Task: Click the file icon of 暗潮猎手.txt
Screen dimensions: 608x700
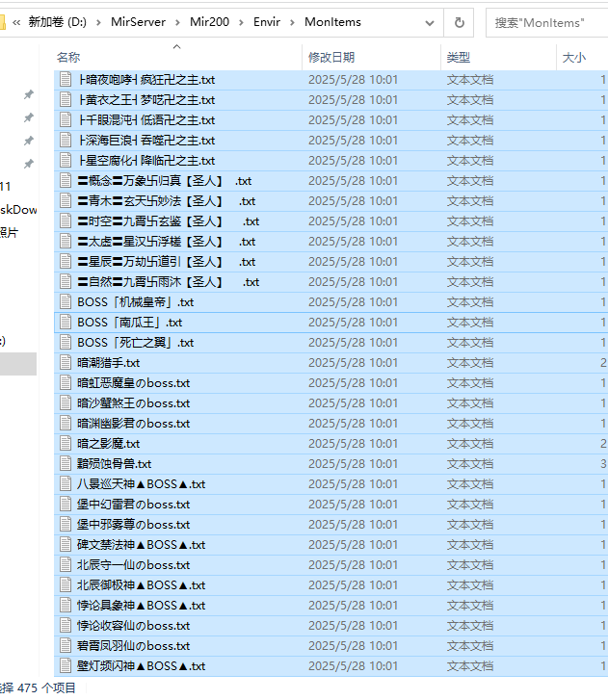Action: [66, 362]
